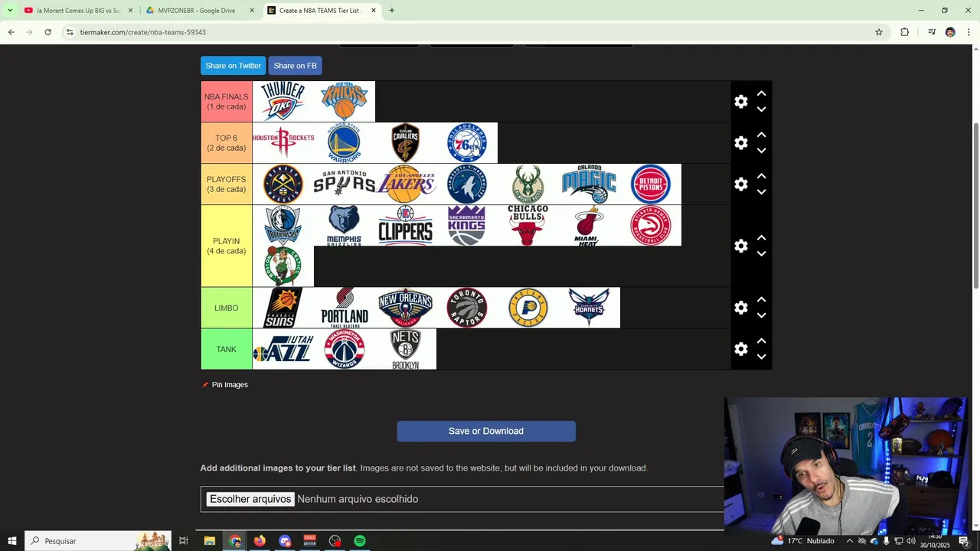Select the Atlanta Hawks logo
Viewport: 980px width, 551px height.
[x=651, y=226]
